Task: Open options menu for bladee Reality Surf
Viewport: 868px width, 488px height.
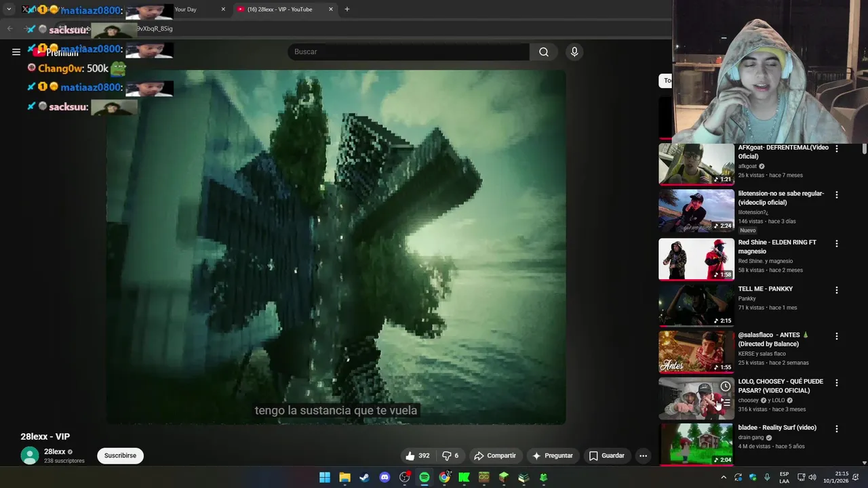Action: (x=836, y=429)
